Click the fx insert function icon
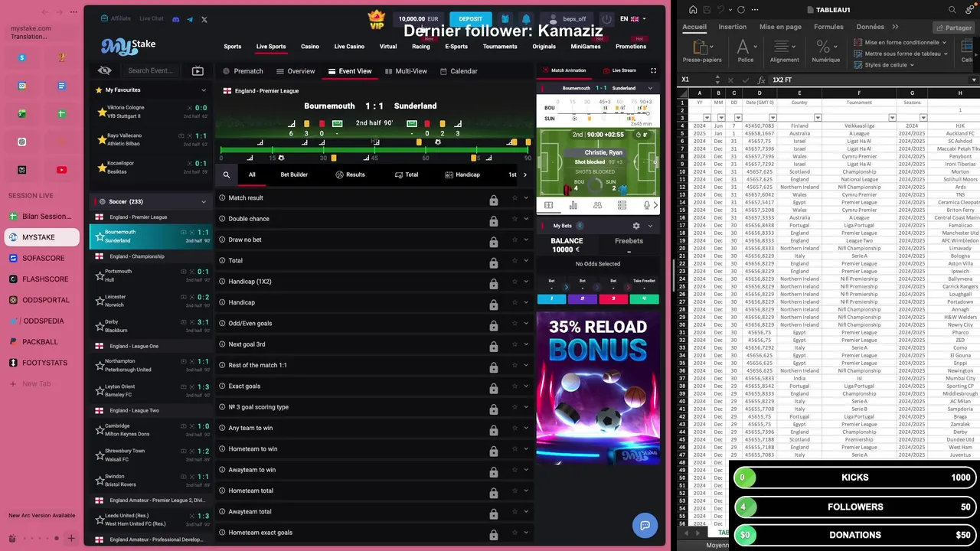The width and height of the screenshot is (980, 551). [761, 80]
